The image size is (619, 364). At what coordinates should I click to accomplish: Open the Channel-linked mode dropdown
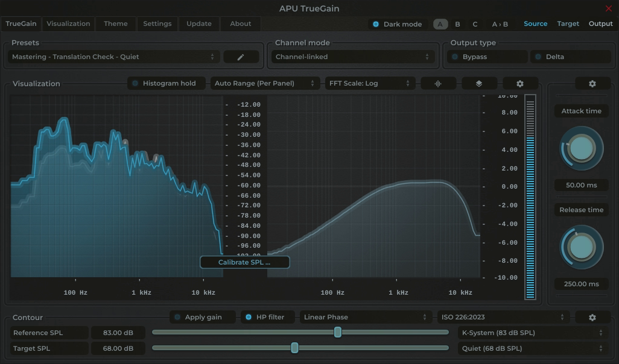(352, 57)
